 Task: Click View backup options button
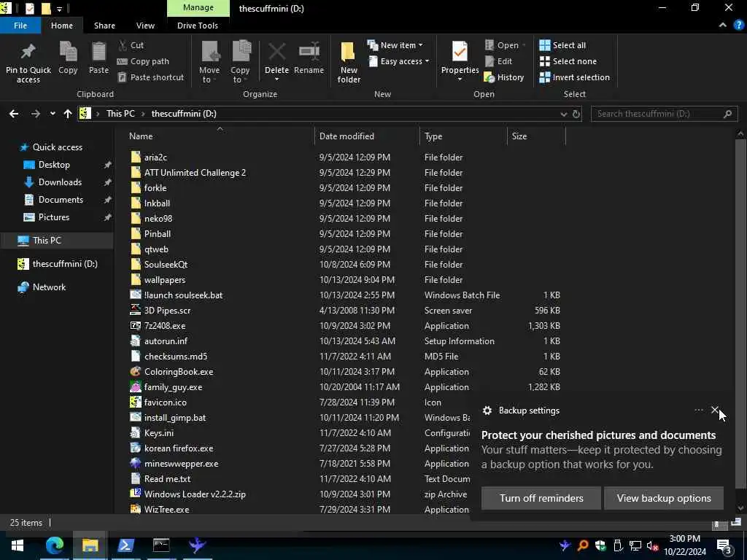click(x=664, y=498)
